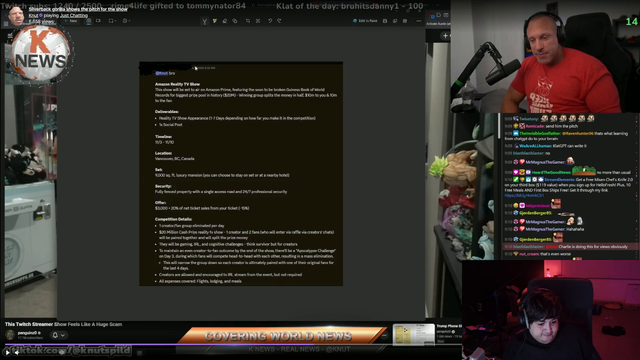Copy the snip to clipboard
This screenshot has height=360, width=640.
395,21
